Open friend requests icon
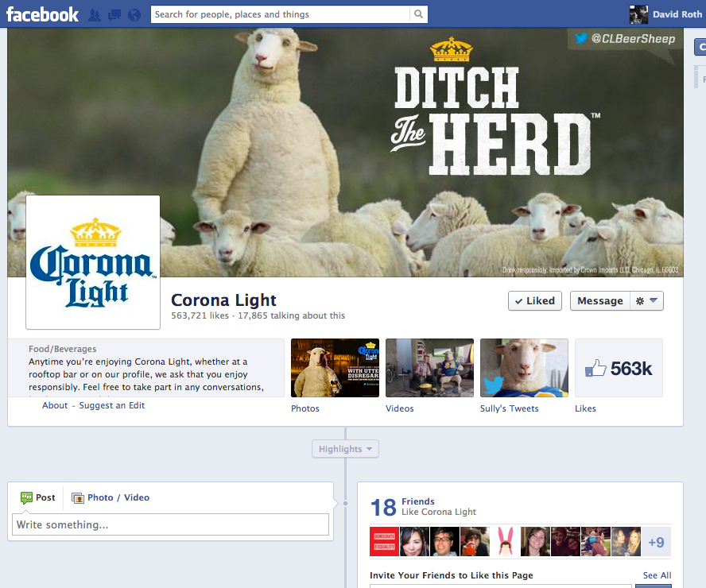The image size is (706, 588). pyautogui.click(x=95, y=15)
